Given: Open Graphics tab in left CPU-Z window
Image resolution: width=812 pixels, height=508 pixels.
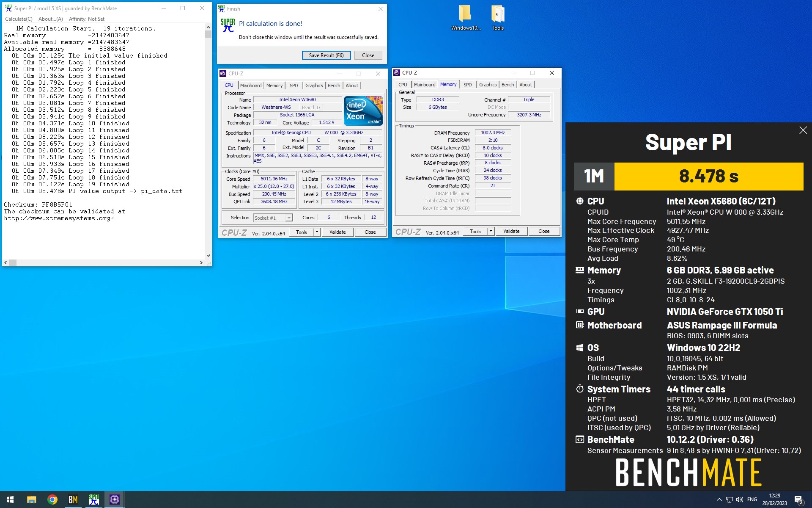Looking at the screenshot, I should tap(314, 86).
